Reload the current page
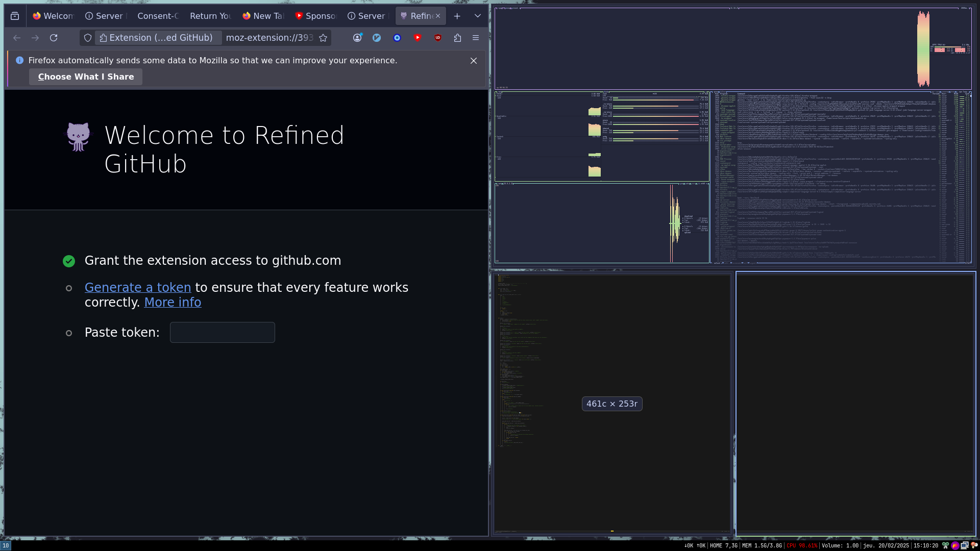Viewport: 980px width, 551px height. tap(54, 38)
